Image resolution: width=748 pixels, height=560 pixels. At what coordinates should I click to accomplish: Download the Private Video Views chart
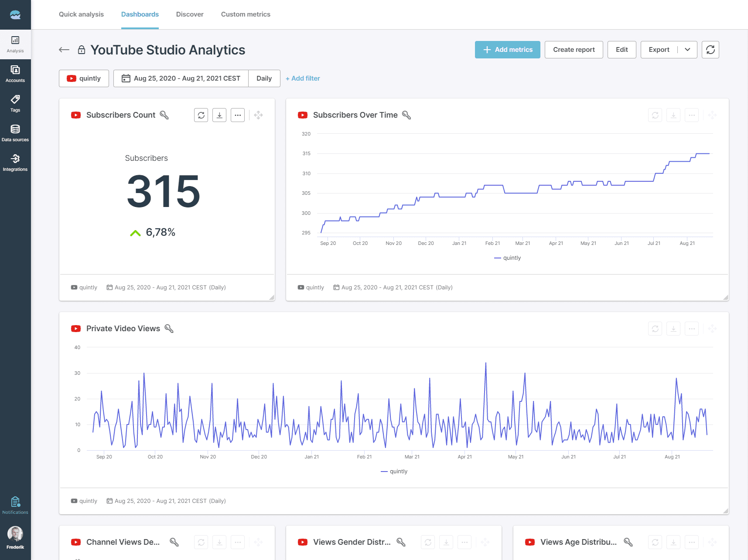[x=673, y=329]
